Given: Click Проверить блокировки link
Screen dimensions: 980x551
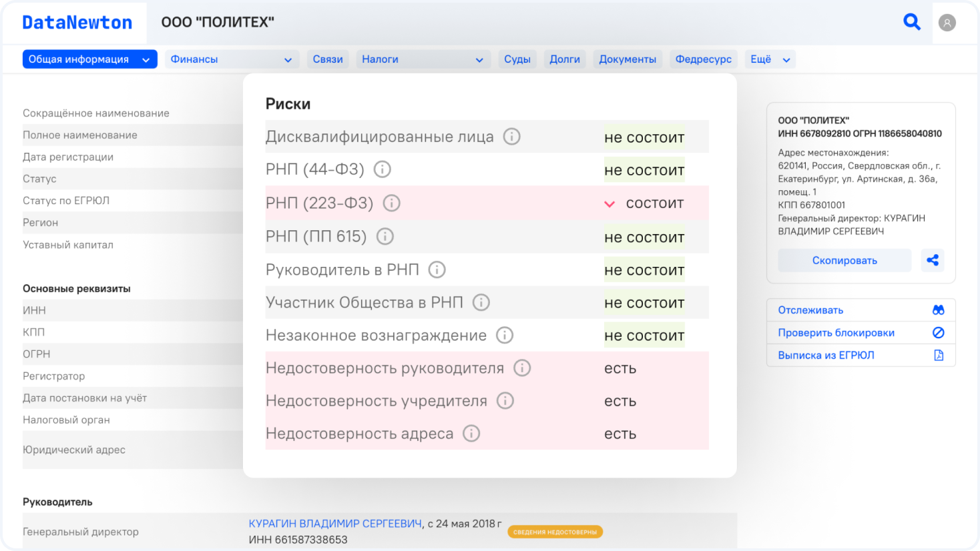Looking at the screenshot, I should click(836, 333).
